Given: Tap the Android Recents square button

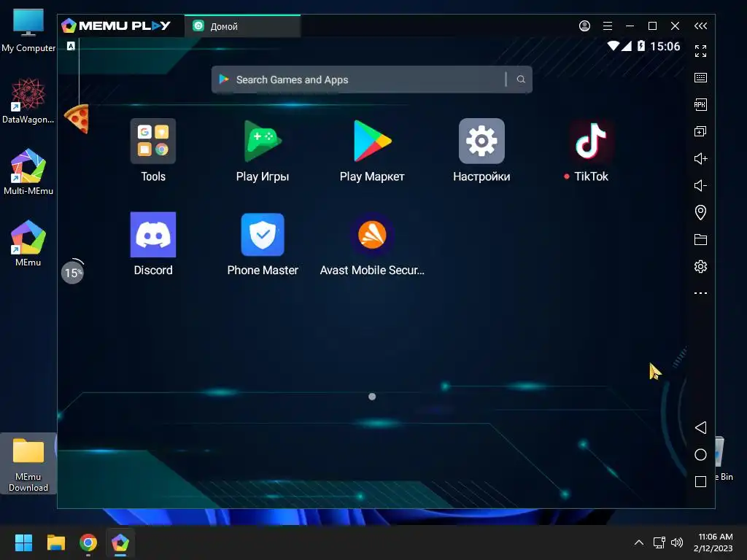Looking at the screenshot, I should coord(700,481).
